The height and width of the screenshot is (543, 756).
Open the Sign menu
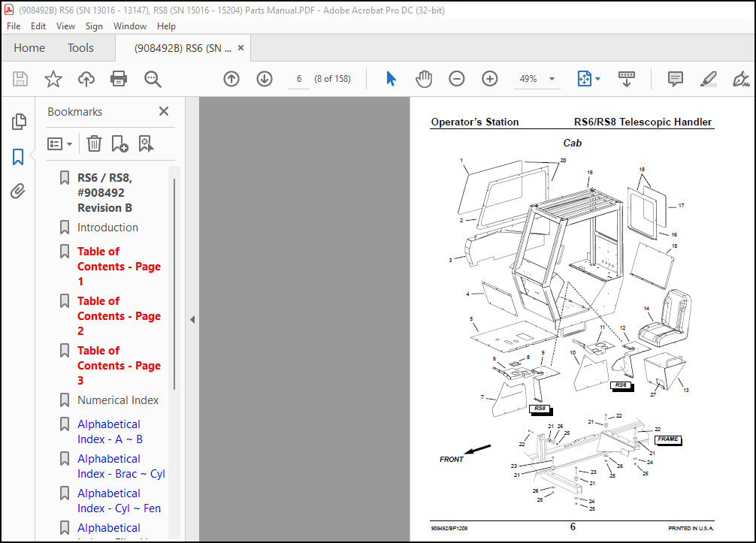coord(94,26)
